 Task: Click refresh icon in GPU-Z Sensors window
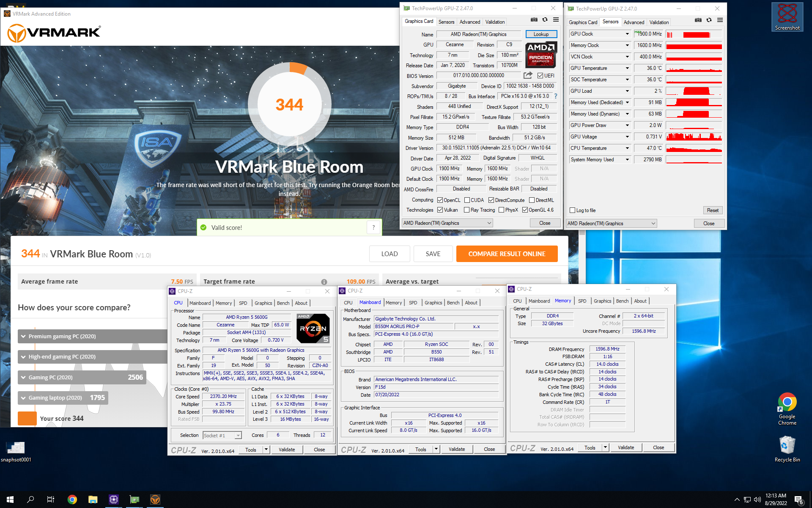click(709, 20)
